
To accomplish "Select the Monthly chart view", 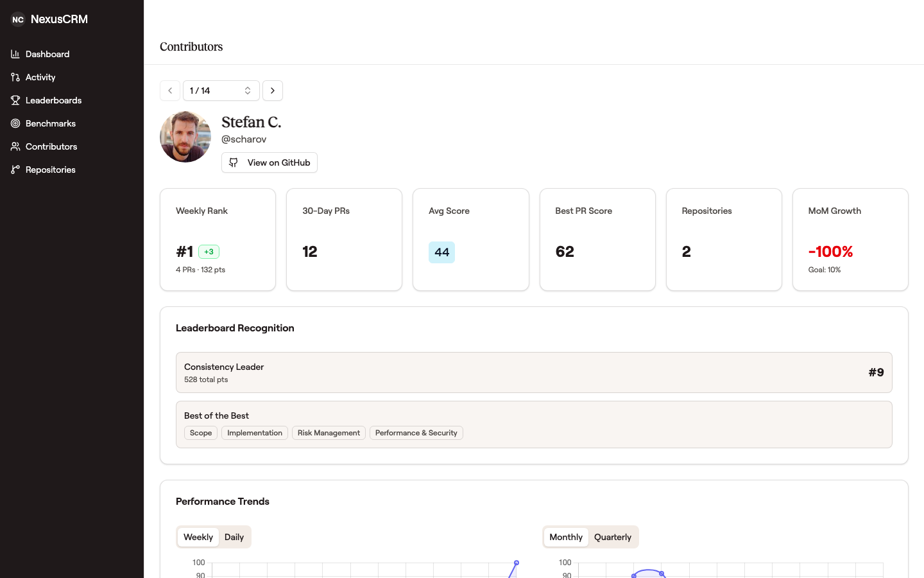I will [566, 537].
